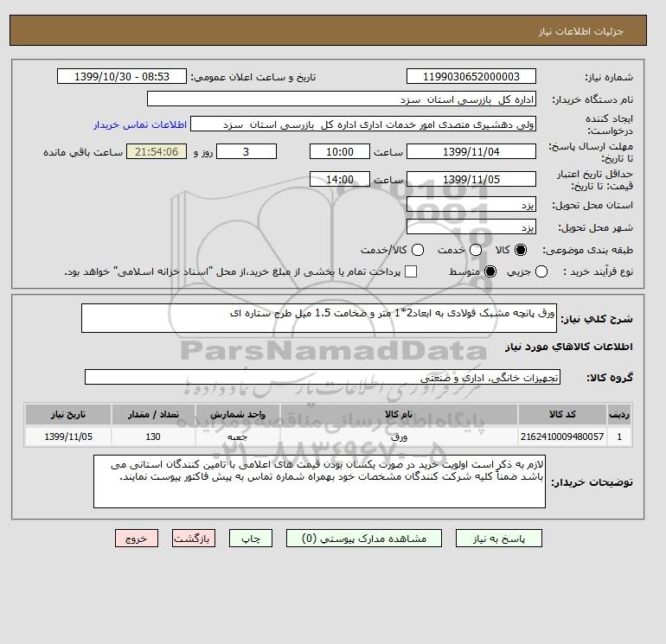The height and width of the screenshot is (644, 666).
Task: Click the تعداد / مقدار column header
Action: 153,414
